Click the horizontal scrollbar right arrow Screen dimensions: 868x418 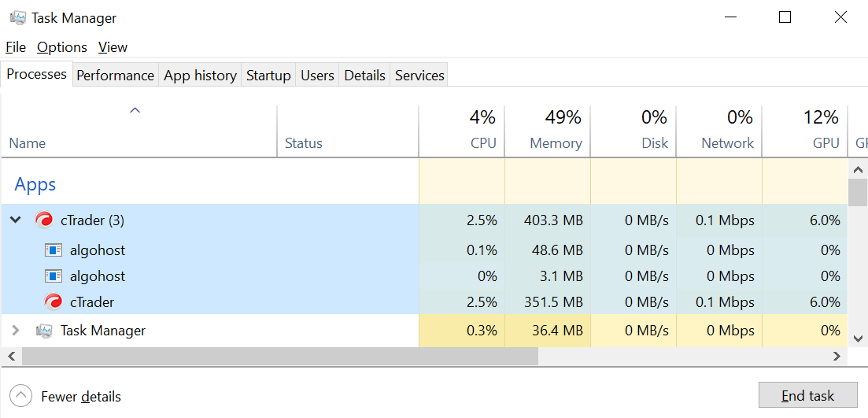tap(837, 357)
